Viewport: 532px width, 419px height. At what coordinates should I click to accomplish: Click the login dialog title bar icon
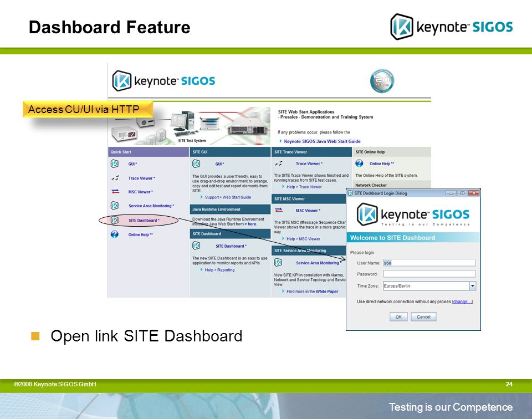350,193
